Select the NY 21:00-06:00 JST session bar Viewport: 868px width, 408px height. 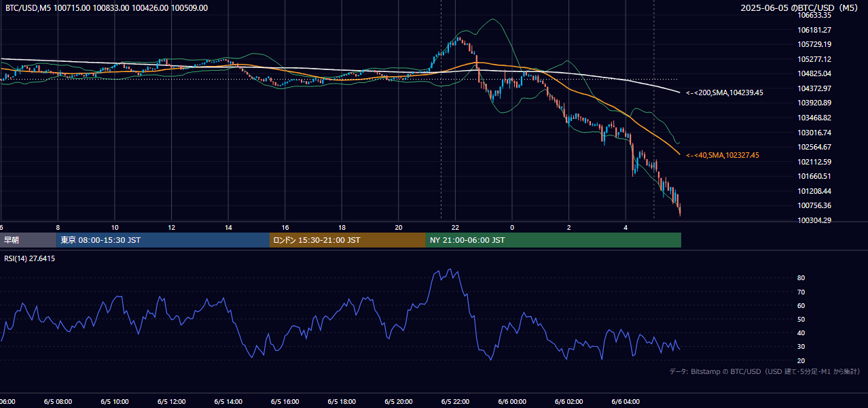(x=554, y=240)
